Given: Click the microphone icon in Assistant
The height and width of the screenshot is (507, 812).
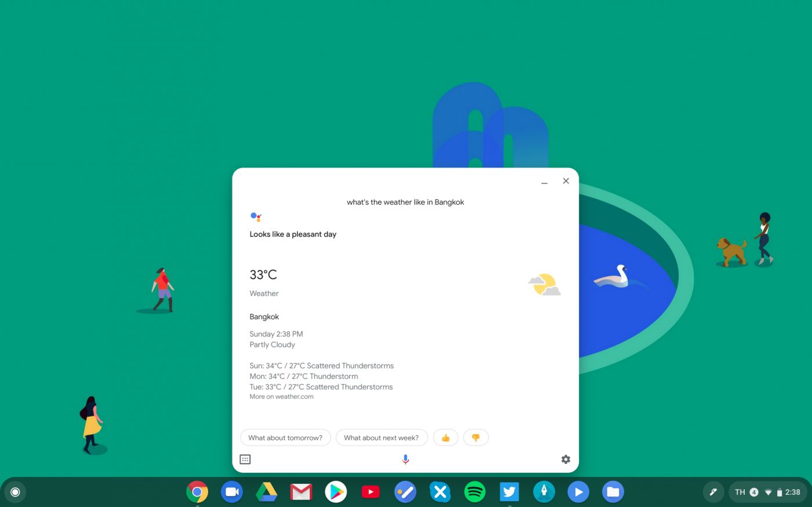Looking at the screenshot, I should pyautogui.click(x=405, y=459).
